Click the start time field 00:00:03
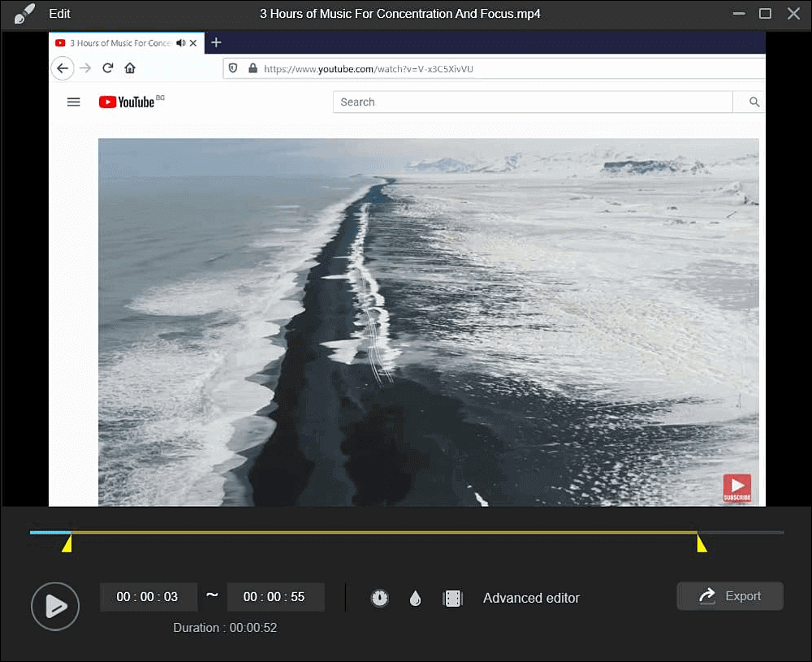 [148, 597]
